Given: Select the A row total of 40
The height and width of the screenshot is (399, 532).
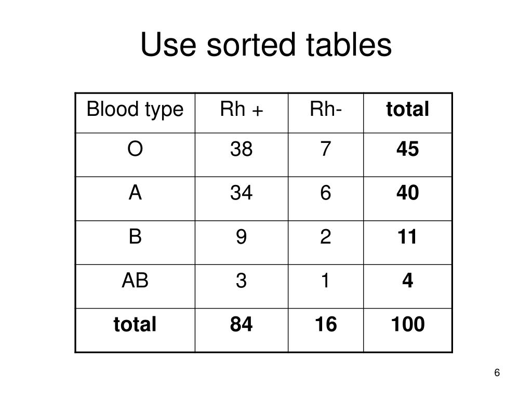Looking at the screenshot, I should coord(407,193).
